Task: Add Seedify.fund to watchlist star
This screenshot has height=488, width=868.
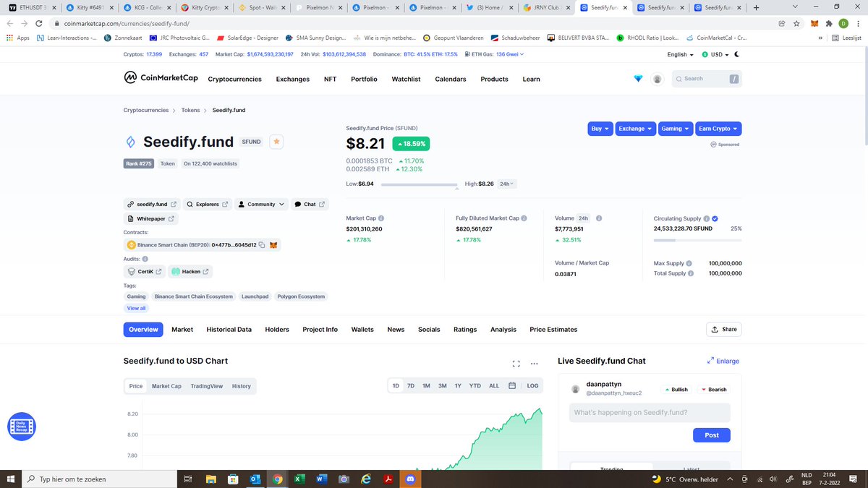Action: point(276,142)
